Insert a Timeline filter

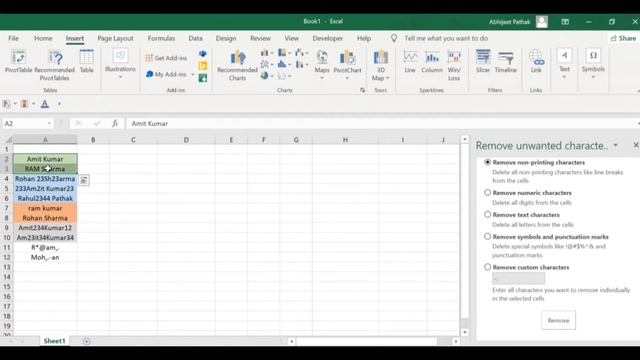tap(506, 62)
